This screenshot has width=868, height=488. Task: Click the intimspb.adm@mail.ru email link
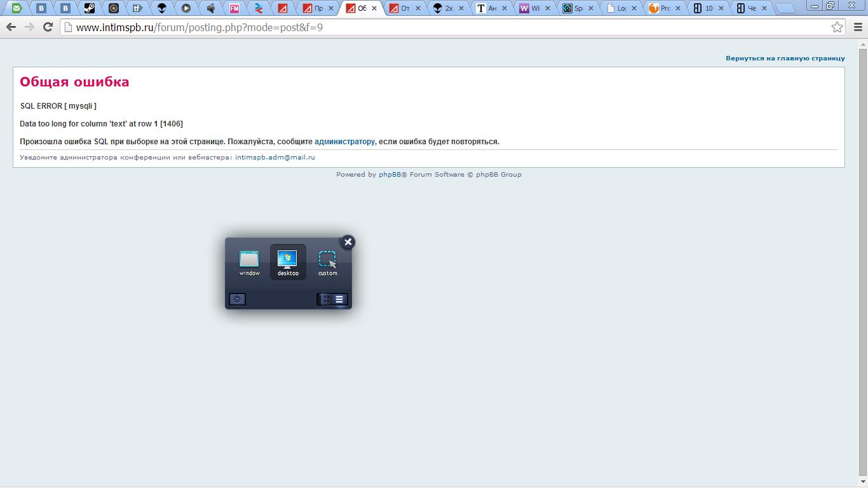tap(275, 157)
